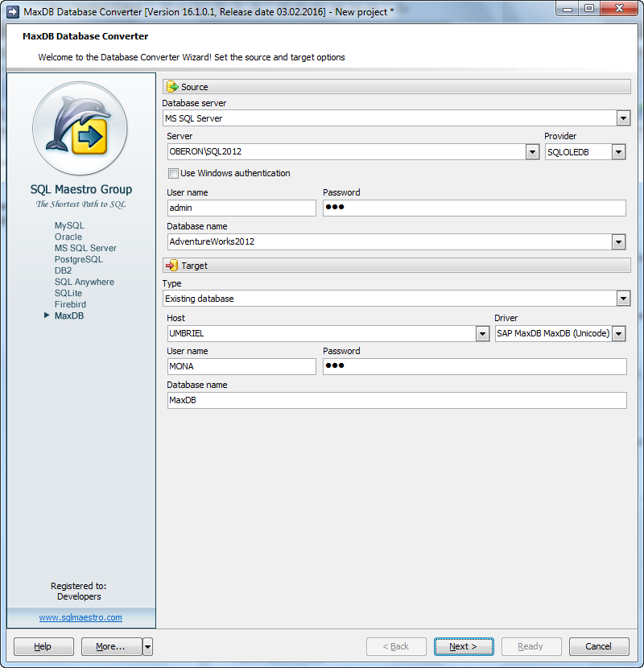Click the Help button
The height and width of the screenshot is (668, 644).
tap(43, 646)
